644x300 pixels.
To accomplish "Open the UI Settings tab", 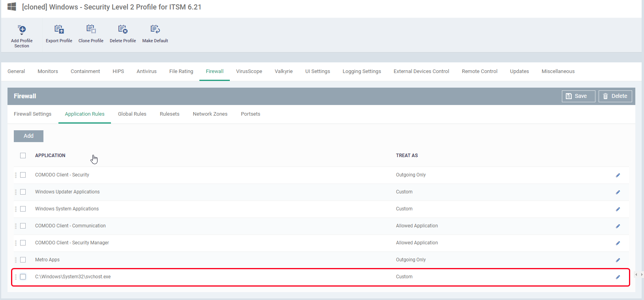I will 317,71.
